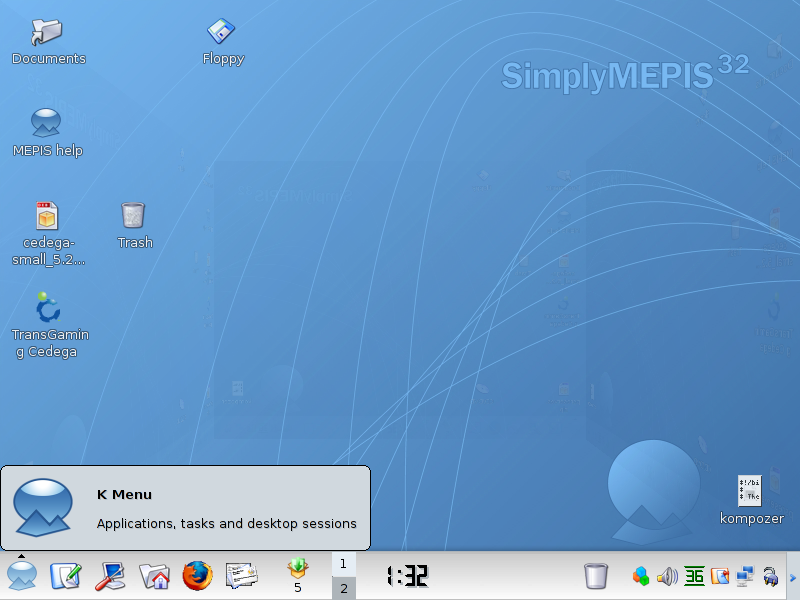The height and width of the screenshot is (600, 800).
Task: Switch to virtual desktop 2
Action: 343,588
